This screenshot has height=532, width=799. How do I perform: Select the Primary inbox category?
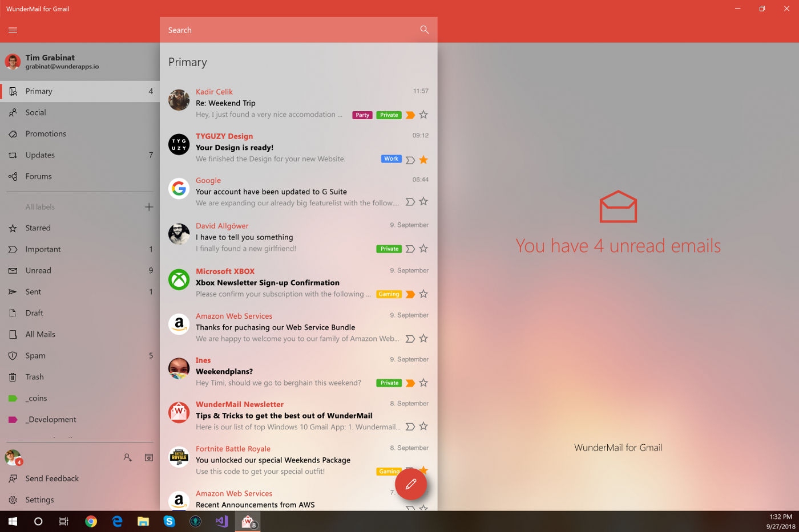click(x=80, y=91)
